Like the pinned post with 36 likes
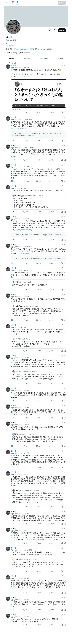The width and height of the screenshot is (72, 644). (37, 112)
